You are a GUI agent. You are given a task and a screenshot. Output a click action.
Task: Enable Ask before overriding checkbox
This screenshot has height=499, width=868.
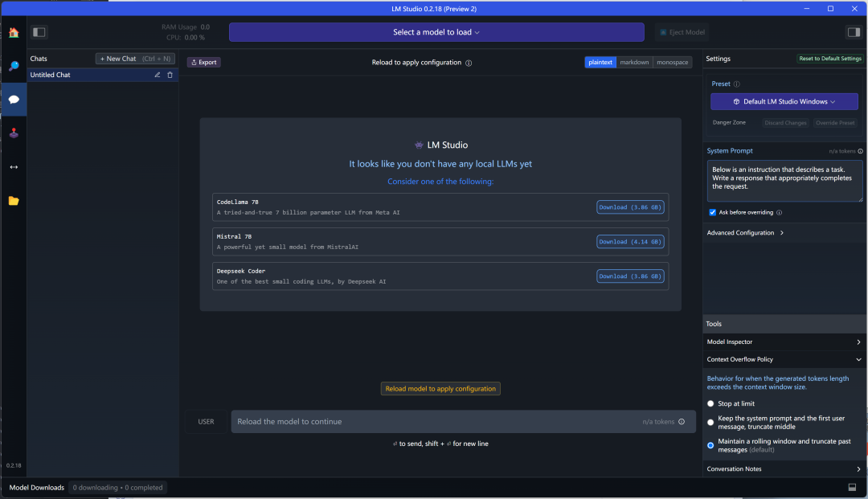(712, 212)
